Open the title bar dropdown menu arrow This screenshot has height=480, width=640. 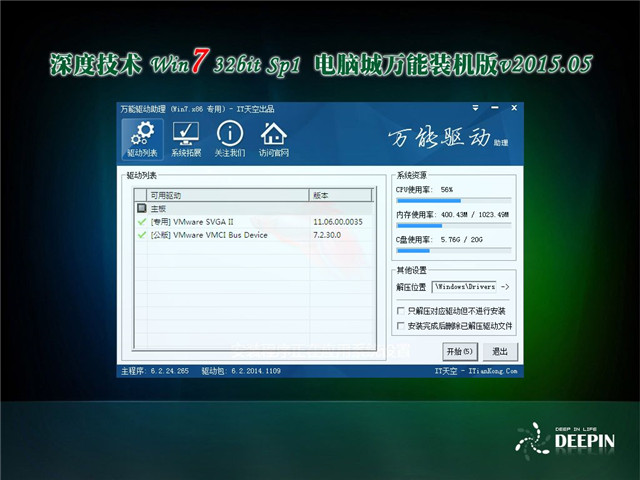coord(476,108)
